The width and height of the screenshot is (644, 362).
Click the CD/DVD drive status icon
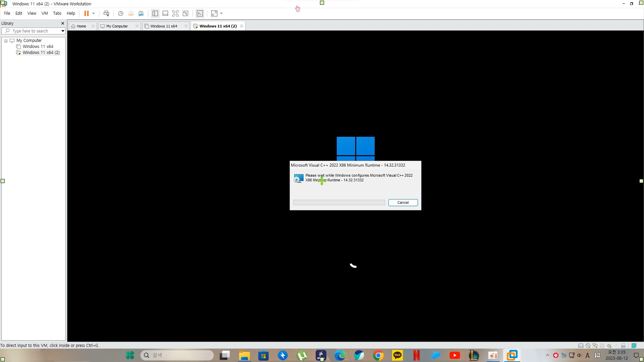(x=588, y=346)
